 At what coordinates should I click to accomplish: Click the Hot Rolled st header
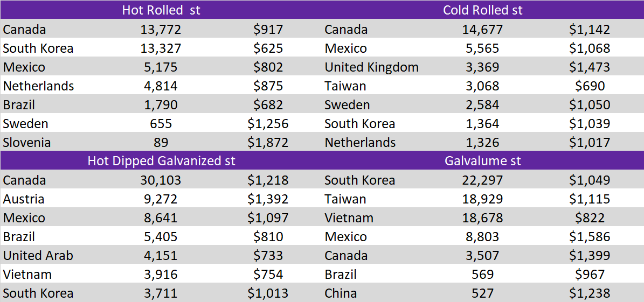pyautogui.click(x=161, y=10)
